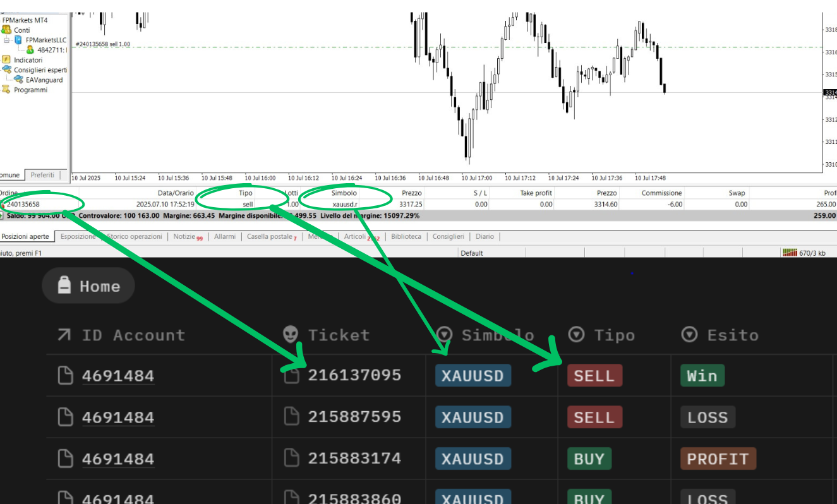Open the Esito column dropdown
837x504 pixels.
tap(689, 335)
